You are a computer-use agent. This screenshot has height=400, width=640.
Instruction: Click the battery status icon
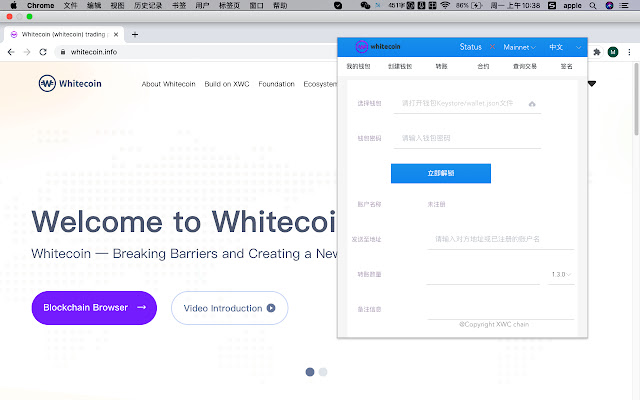(477, 5)
